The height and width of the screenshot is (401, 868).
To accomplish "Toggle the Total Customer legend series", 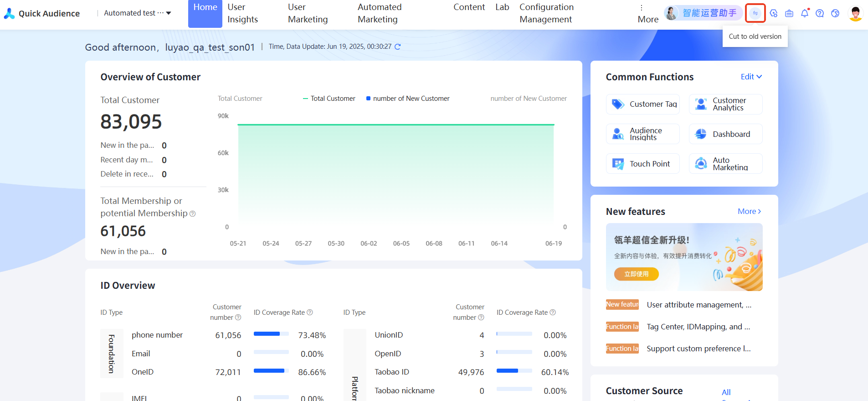I will coord(329,99).
